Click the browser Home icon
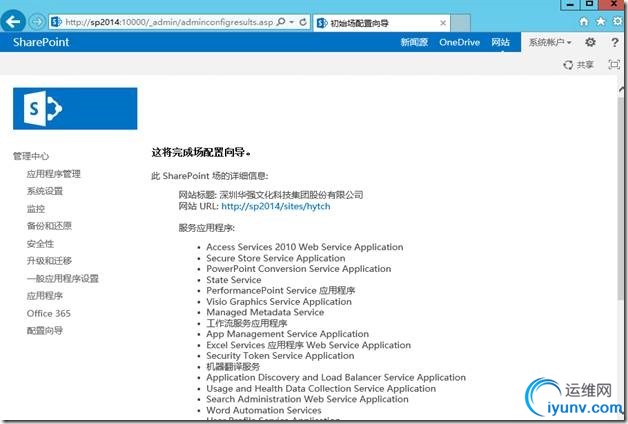The width and height of the screenshot is (628, 424). coord(584,22)
